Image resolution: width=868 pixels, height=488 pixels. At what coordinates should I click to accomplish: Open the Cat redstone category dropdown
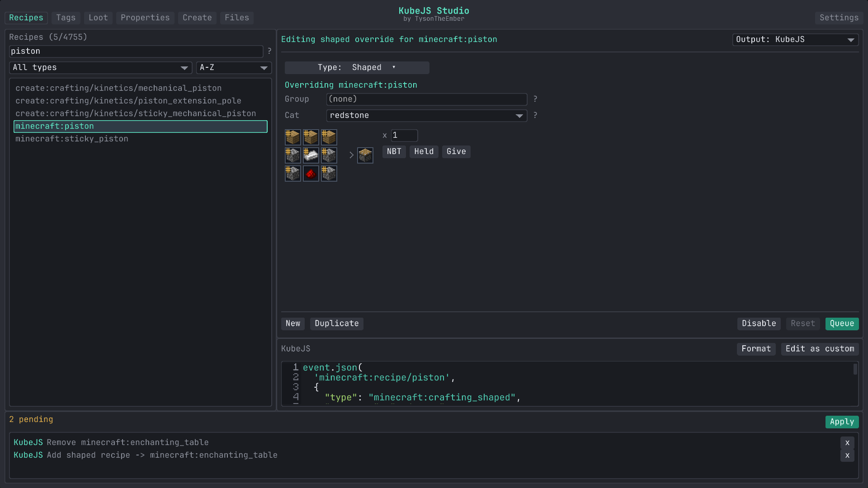[426, 116]
